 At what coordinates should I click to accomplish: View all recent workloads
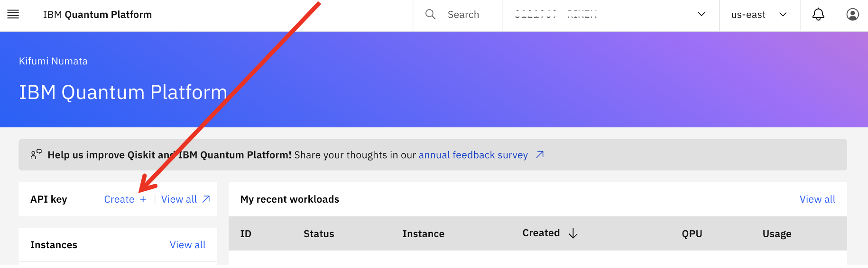[x=817, y=199]
